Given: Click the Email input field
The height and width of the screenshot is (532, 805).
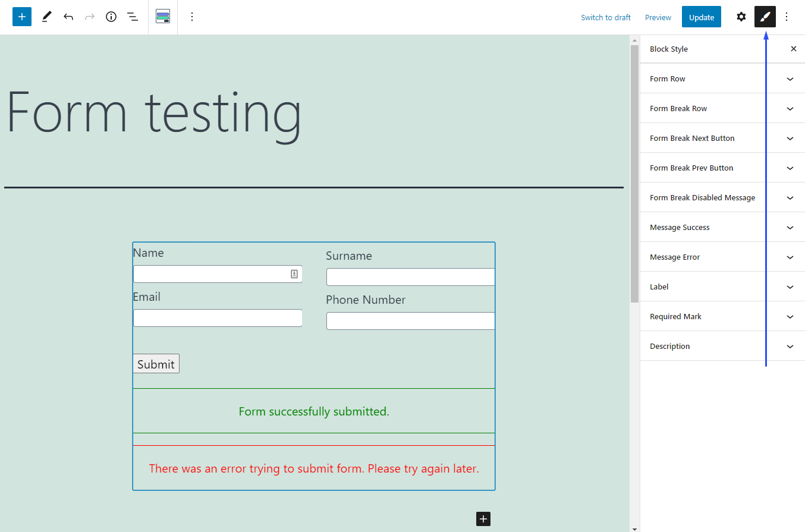Looking at the screenshot, I should tap(218, 318).
